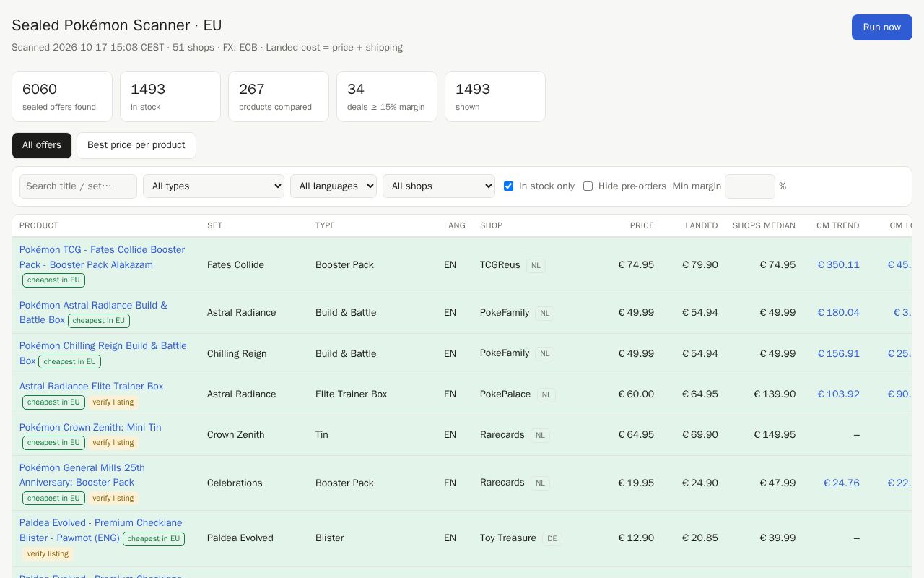Sort by the CM TREND column header
This screenshot has width=924, height=578.
click(x=837, y=226)
